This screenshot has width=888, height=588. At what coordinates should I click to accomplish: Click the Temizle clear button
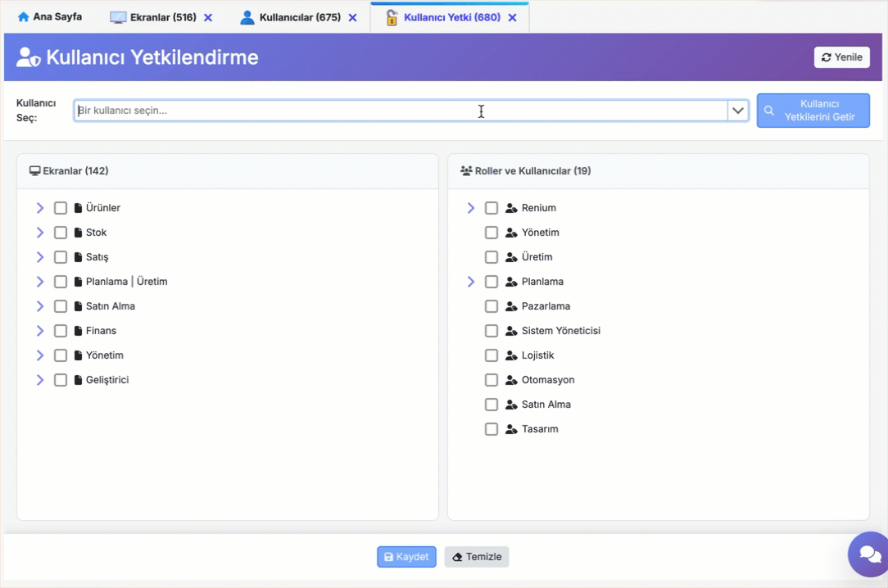tap(477, 557)
